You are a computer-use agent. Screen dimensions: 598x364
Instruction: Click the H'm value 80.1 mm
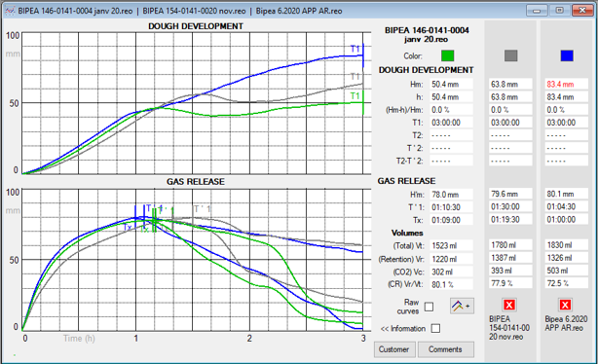click(566, 194)
